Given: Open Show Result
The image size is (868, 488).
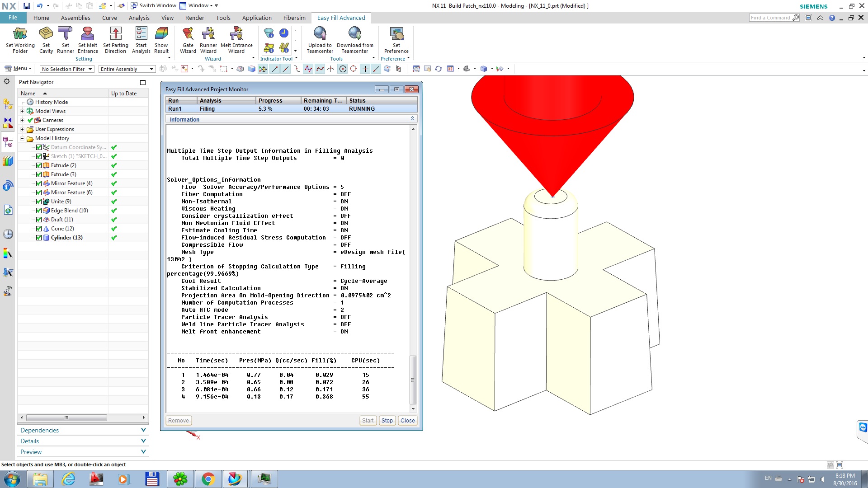Looking at the screenshot, I should point(161,40).
